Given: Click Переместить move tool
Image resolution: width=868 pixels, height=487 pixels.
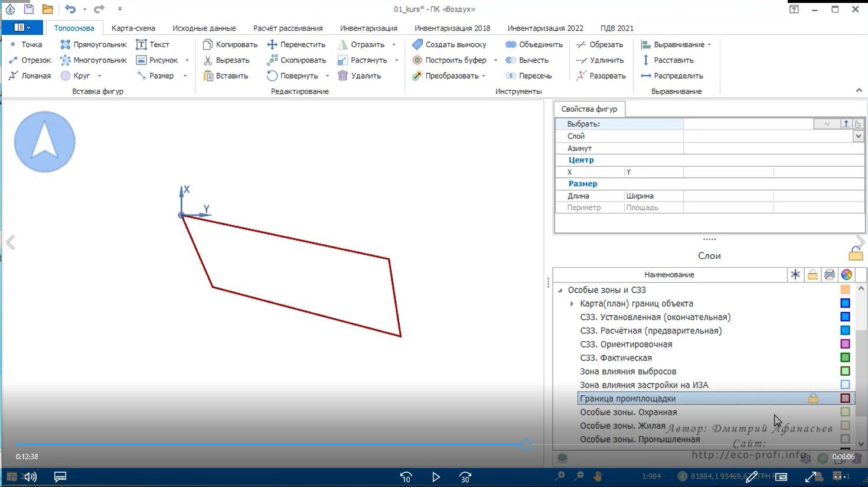Looking at the screenshot, I should point(296,44).
